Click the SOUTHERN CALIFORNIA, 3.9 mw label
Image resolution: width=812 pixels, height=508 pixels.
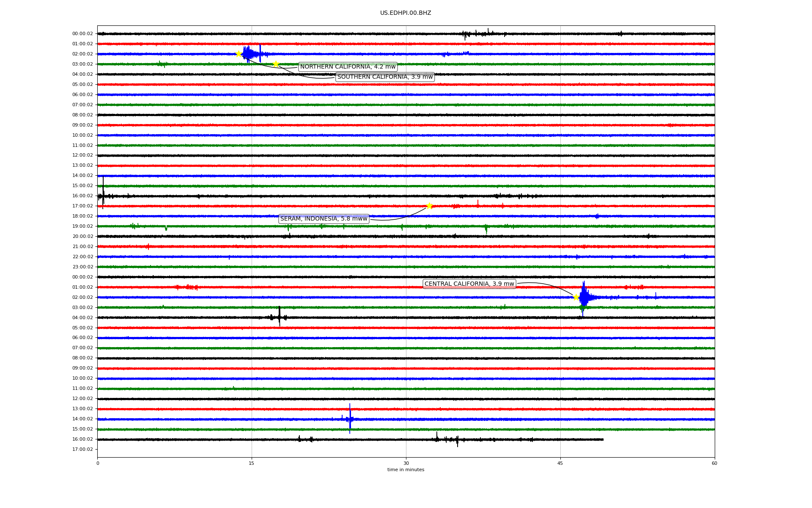(385, 77)
